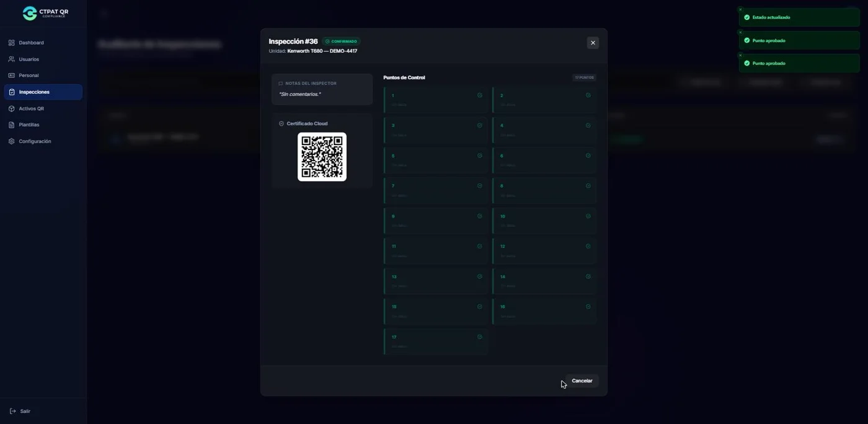Click the Salir logout icon
The height and width of the screenshot is (424, 868).
pyautogui.click(x=12, y=411)
